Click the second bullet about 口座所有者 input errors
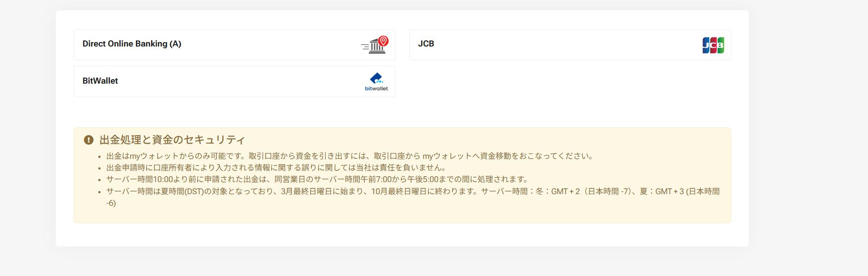Image resolution: width=868 pixels, height=276 pixels. pos(276,168)
